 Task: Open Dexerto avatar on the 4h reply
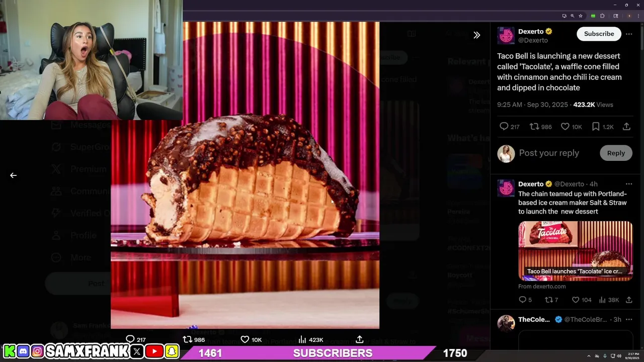(x=506, y=189)
